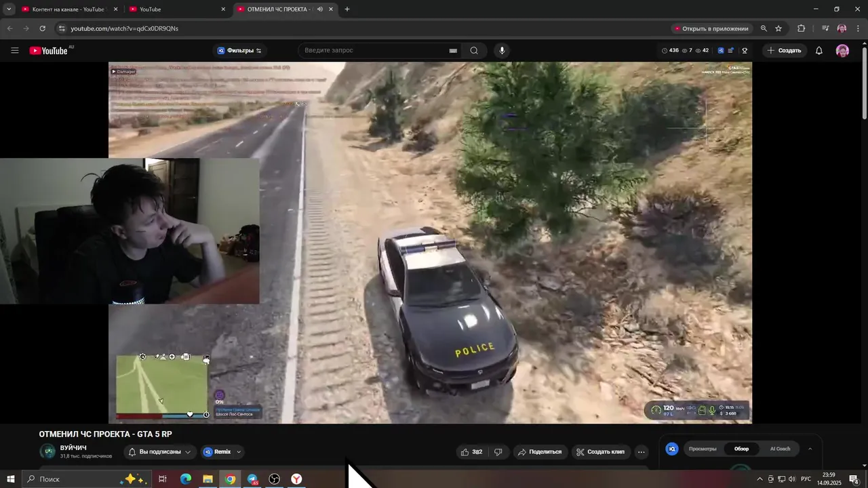Screen dimensions: 868x488
Task: Open the vidIQ extension blue icon in header
Action: coord(721,50)
